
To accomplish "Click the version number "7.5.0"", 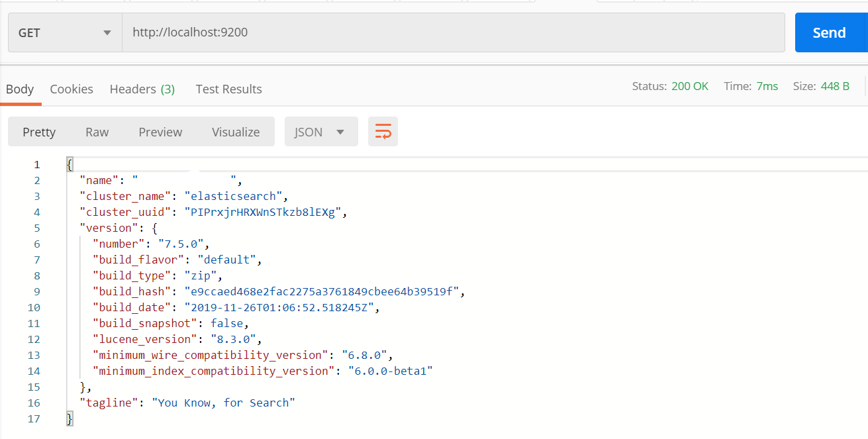I will [x=181, y=244].
